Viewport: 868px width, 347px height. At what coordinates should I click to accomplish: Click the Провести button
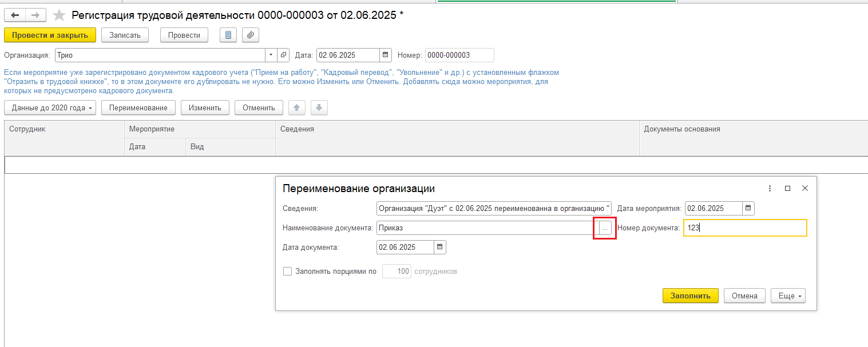pyautogui.click(x=184, y=35)
